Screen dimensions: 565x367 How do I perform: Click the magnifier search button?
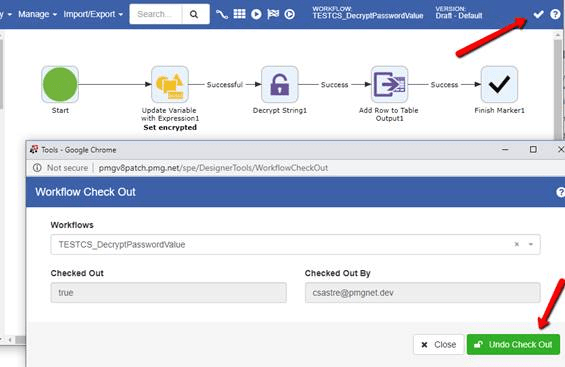point(194,14)
